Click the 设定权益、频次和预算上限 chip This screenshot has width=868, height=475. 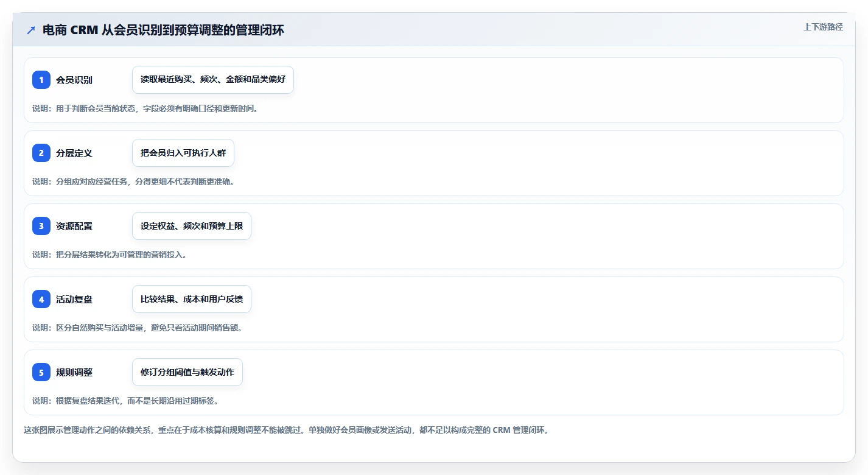click(192, 226)
